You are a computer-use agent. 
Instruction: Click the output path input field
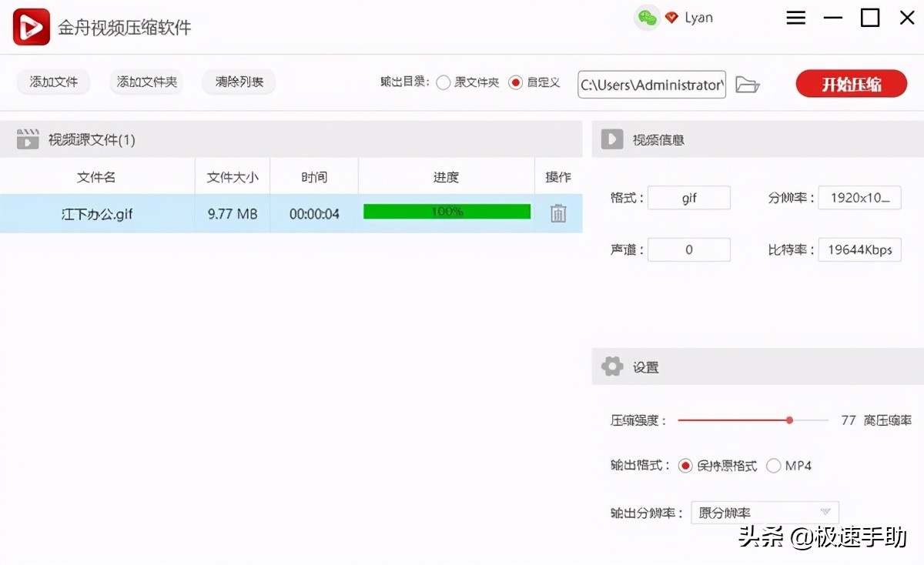click(x=651, y=85)
